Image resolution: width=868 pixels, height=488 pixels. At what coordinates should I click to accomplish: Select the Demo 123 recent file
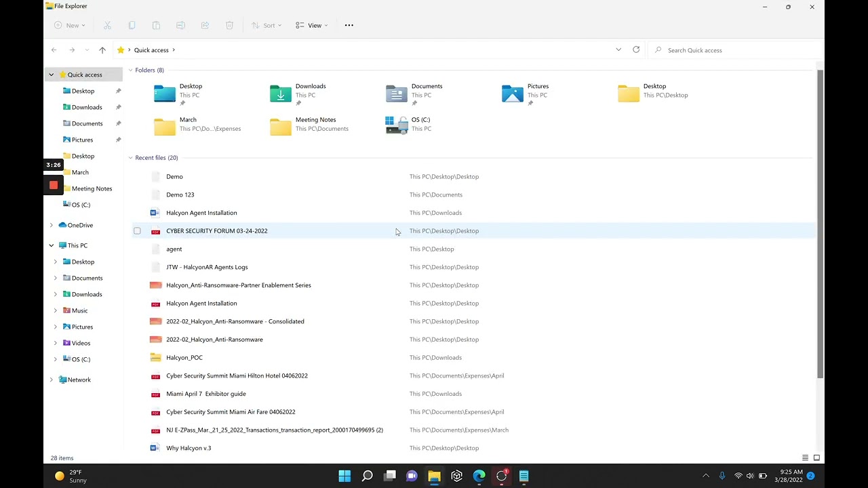(180, 195)
